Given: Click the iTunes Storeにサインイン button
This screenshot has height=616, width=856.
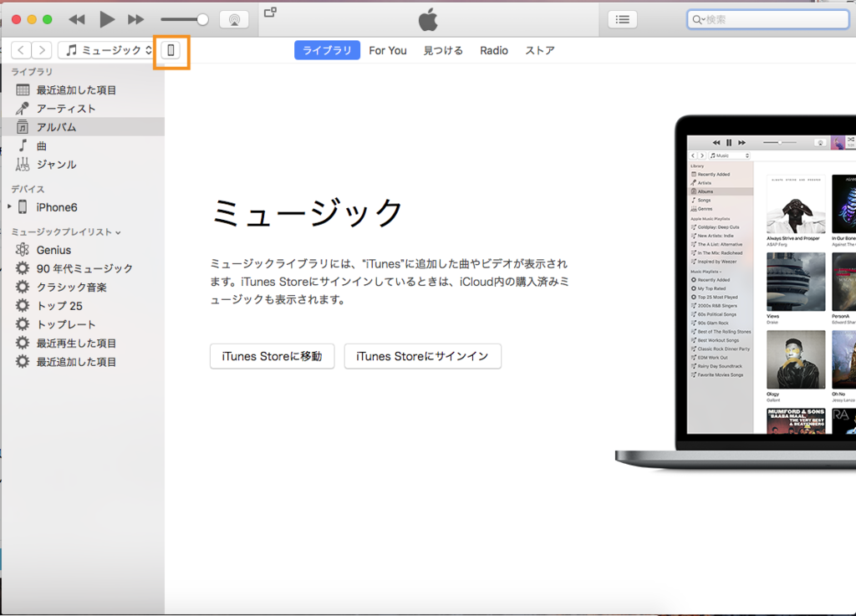Looking at the screenshot, I should pyautogui.click(x=422, y=356).
